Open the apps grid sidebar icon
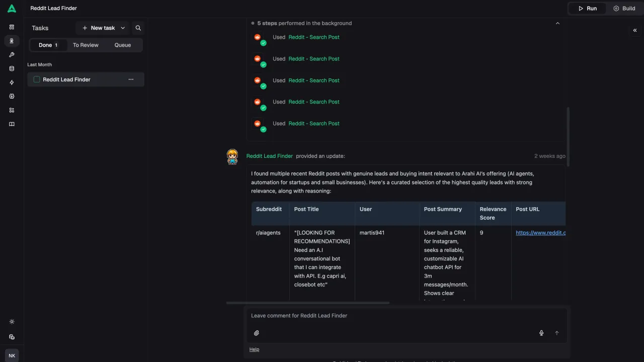644x362 pixels. point(12,110)
